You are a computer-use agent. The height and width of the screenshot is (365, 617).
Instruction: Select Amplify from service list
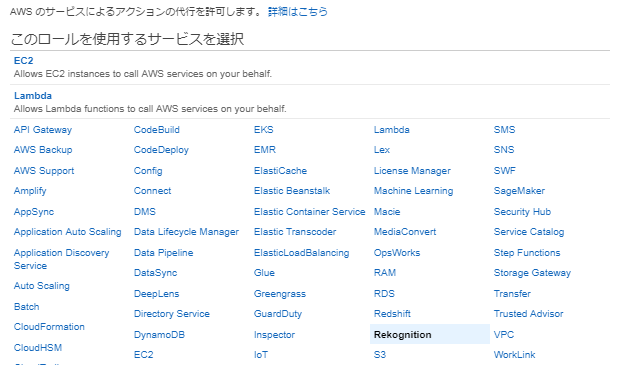click(30, 191)
